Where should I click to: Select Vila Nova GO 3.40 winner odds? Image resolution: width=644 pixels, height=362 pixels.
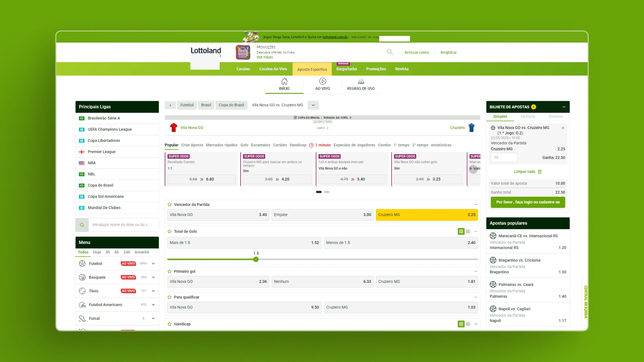tap(218, 215)
